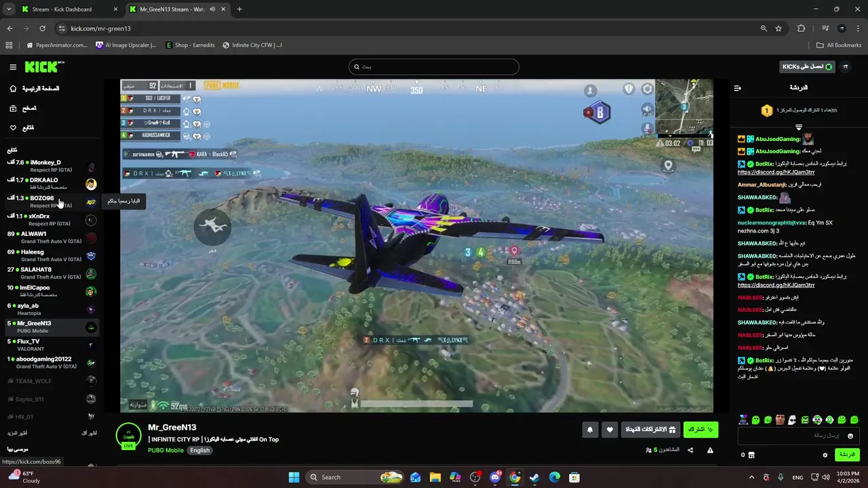Open the emoji picker in chat input

(850, 436)
